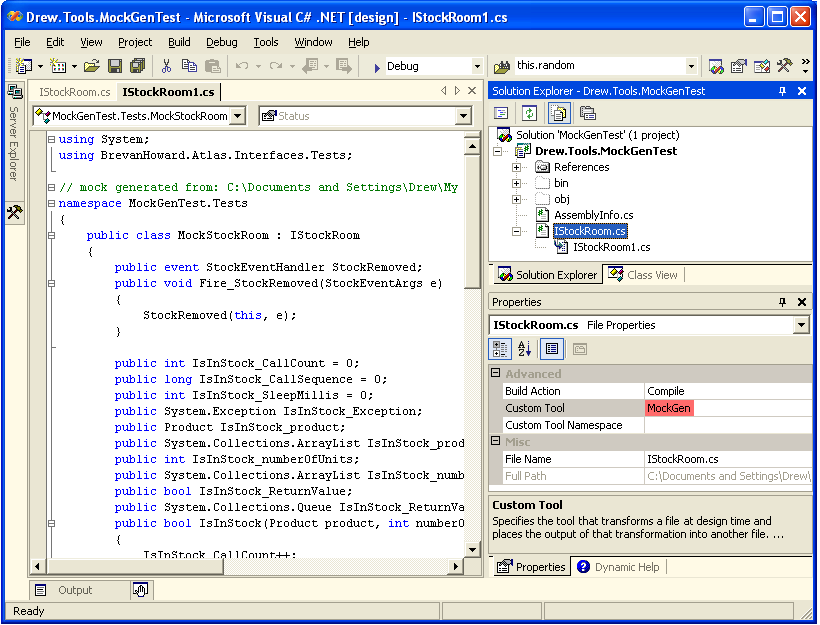The width and height of the screenshot is (820, 625).
Task: Open the MockGenTest.Tests.MockStockRoom class dropdown
Action: (x=238, y=116)
